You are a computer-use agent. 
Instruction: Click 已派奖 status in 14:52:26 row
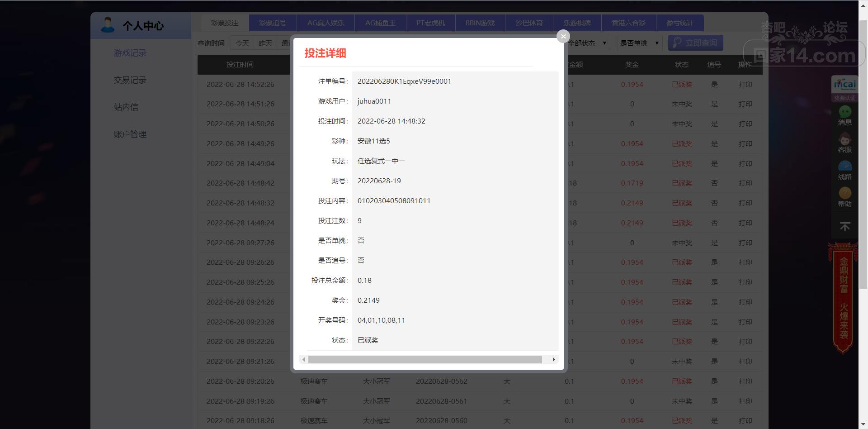tap(682, 84)
